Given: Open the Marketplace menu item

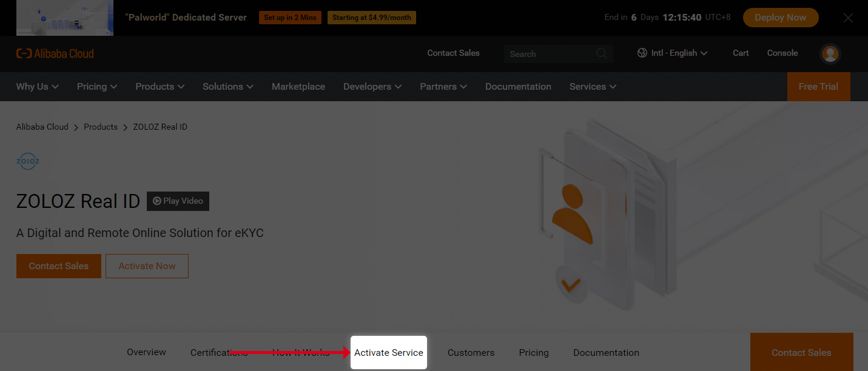Looking at the screenshot, I should [298, 87].
